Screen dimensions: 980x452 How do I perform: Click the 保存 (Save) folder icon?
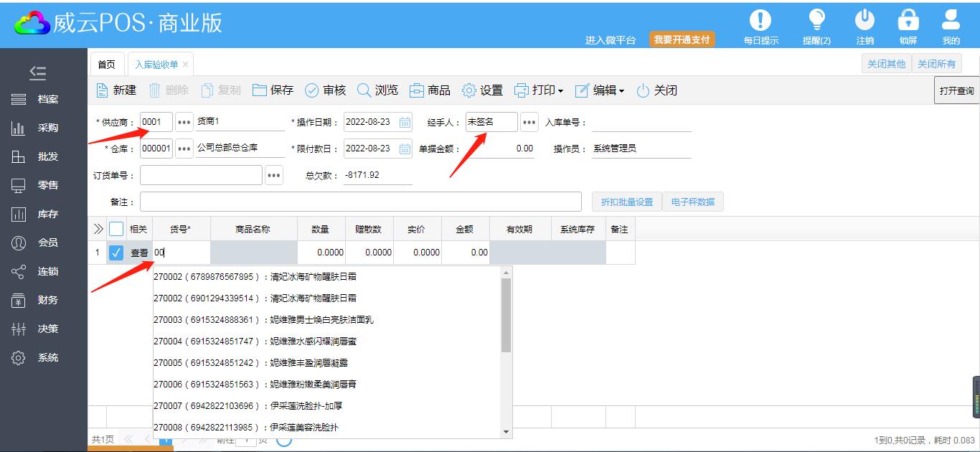pos(259,90)
